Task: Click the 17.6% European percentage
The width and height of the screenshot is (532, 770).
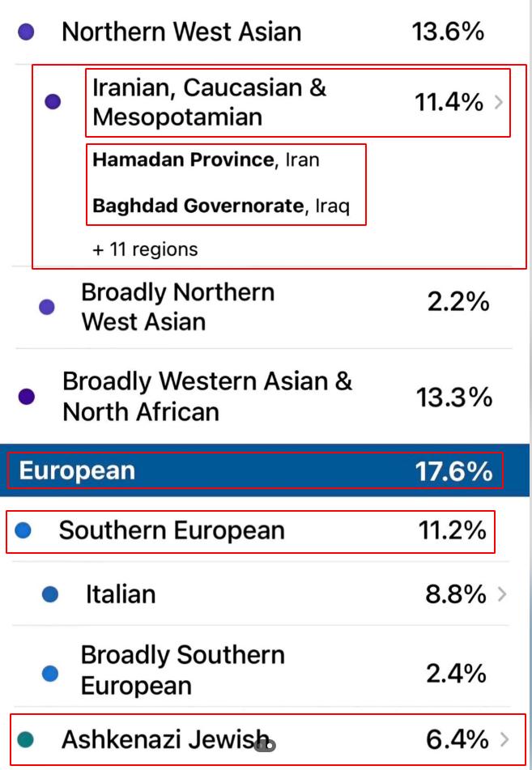Action: click(x=453, y=471)
